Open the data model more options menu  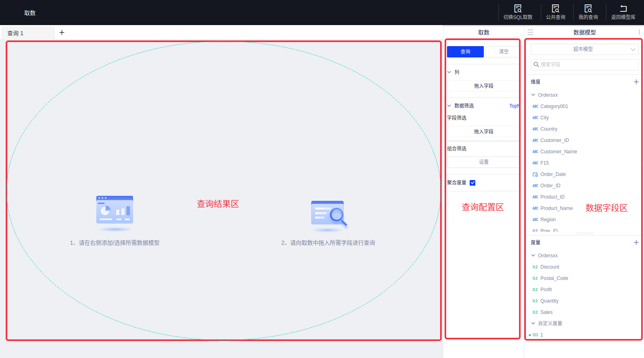639,32
